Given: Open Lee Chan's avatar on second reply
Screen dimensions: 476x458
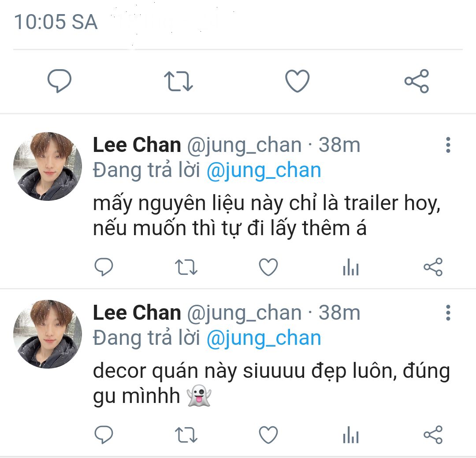Looking at the screenshot, I should pos(48,334).
